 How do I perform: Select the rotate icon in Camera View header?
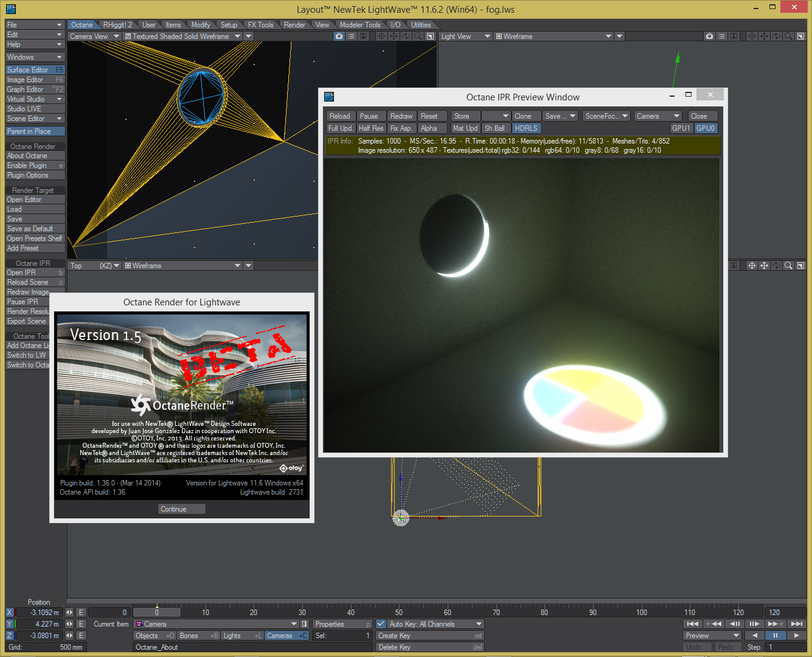tap(406, 36)
